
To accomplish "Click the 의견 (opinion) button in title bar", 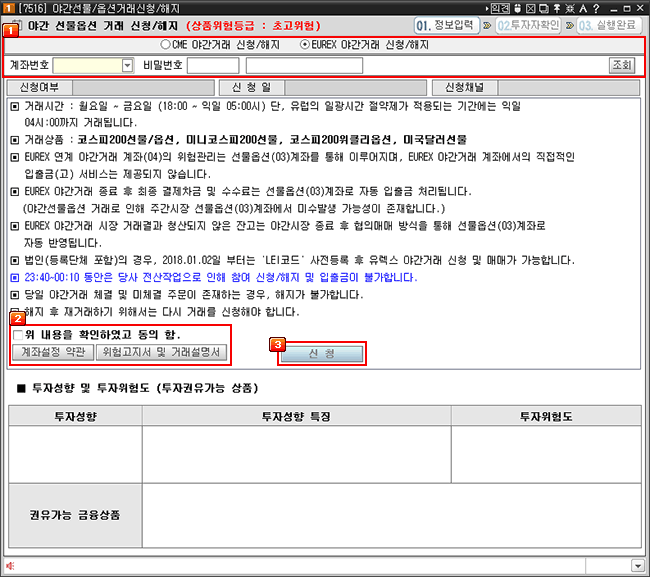I will click(501, 8).
